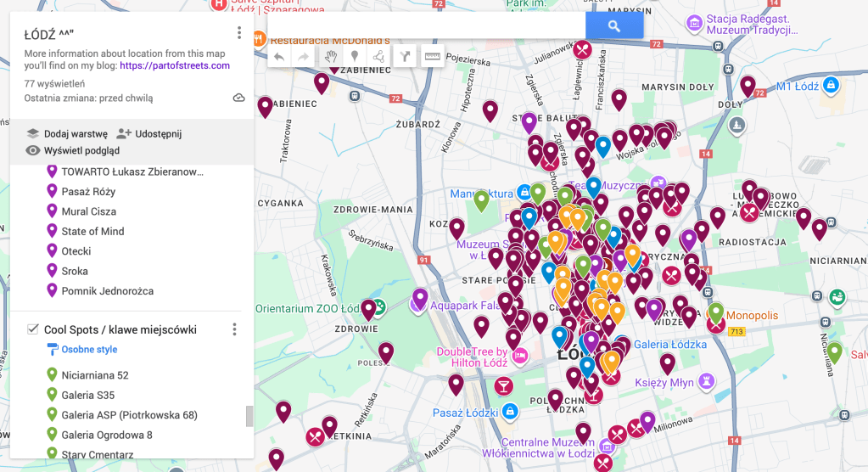Screen dimensions: 868x472
Task: Click the Udostępnij share button
Action: pyautogui.click(x=149, y=133)
